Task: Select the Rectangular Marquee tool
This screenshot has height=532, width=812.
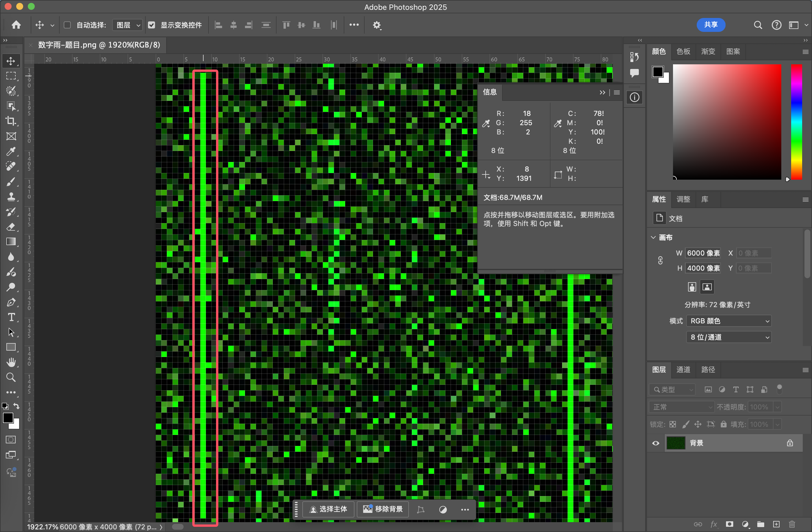Action: coord(11,76)
